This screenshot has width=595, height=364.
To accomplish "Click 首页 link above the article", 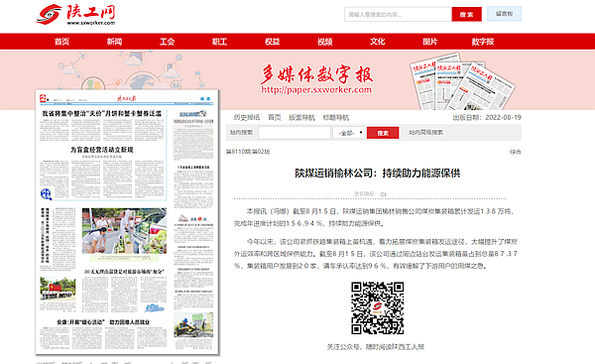I will point(275,117).
